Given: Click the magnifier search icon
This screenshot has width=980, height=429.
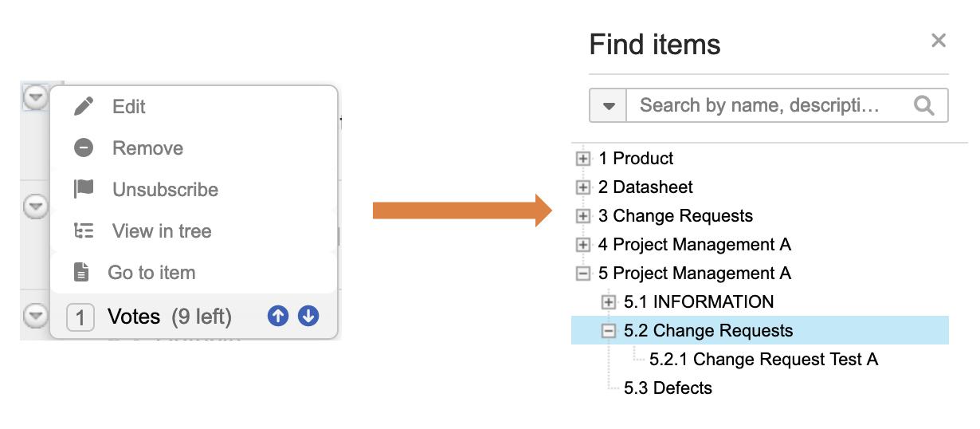Looking at the screenshot, I should (924, 105).
